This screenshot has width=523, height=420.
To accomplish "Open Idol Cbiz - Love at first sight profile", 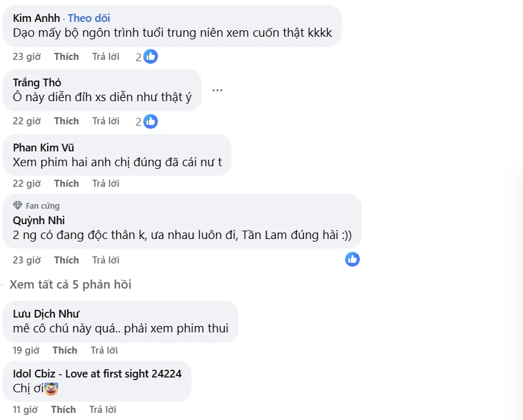I will click(97, 374).
